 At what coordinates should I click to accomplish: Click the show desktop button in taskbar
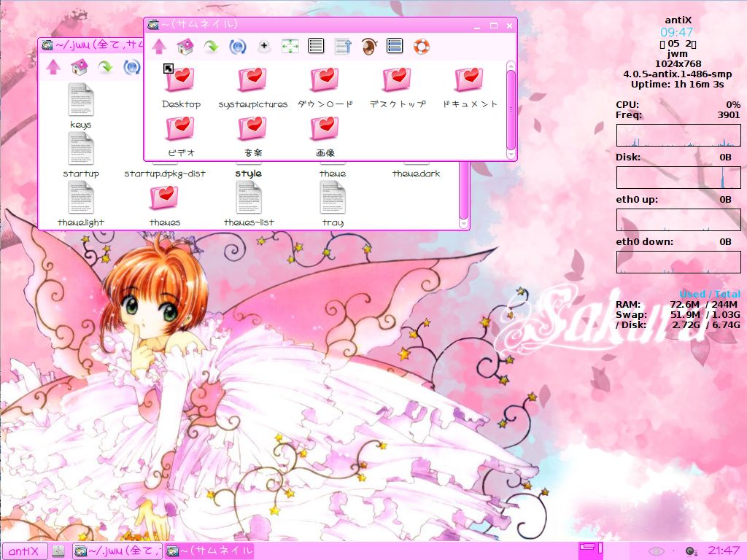59,551
